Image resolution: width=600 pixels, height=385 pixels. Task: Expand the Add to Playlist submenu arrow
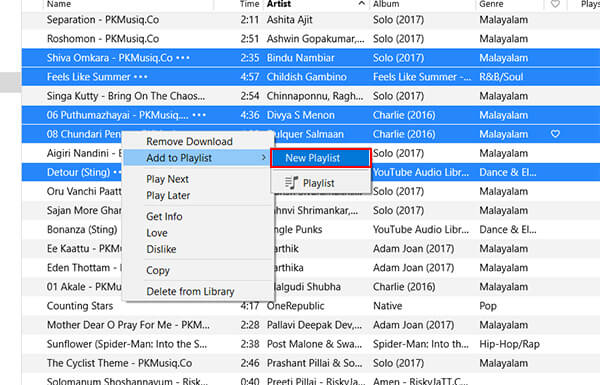coord(263,157)
